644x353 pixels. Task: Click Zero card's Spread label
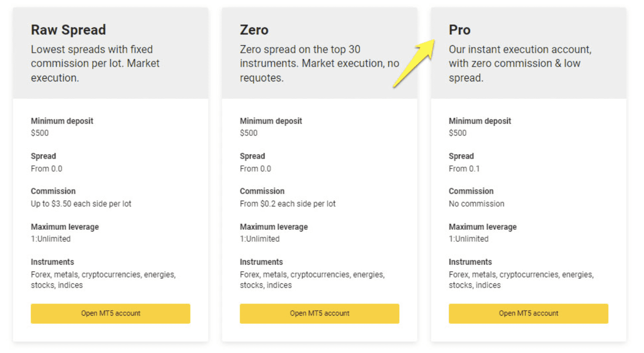coord(252,156)
